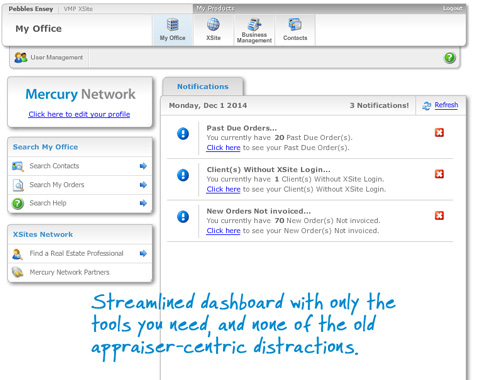Click the Pebbles Ensey user name
Image resolution: width=500 pixels, height=380 pixels.
pyautogui.click(x=31, y=9)
